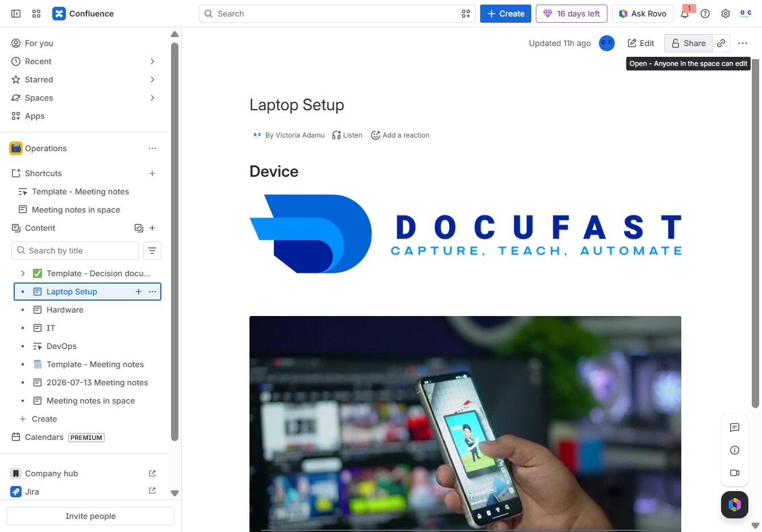This screenshot has height=532, width=762.
Task: Click the page vertical scrollbar
Action: coord(755,233)
